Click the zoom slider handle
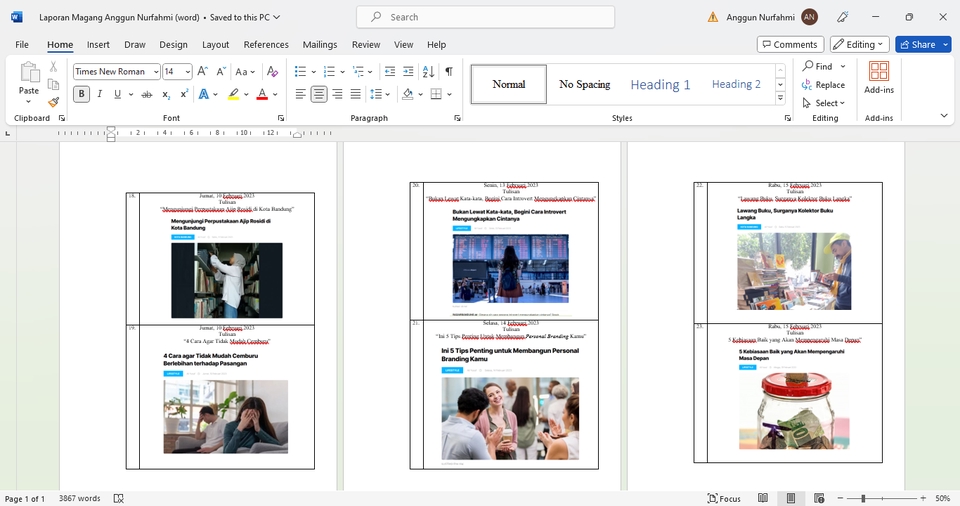The width and height of the screenshot is (960, 506). click(863, 499)
